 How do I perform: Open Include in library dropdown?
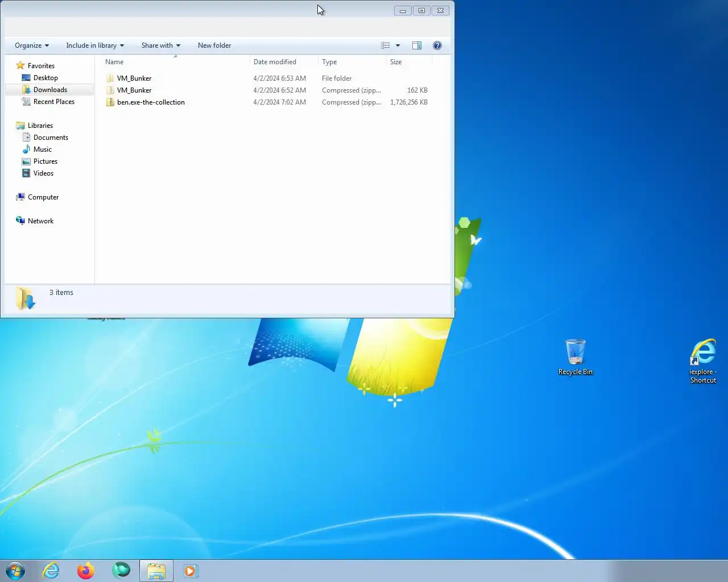coord(94,45)
